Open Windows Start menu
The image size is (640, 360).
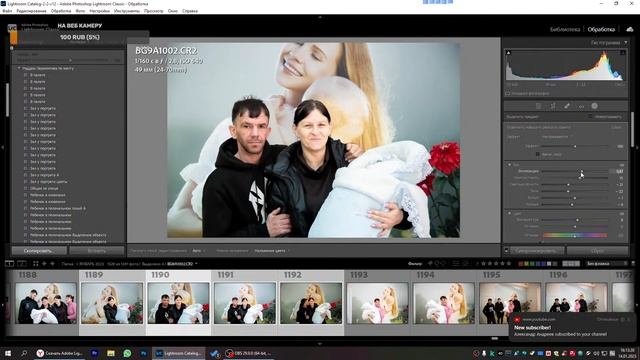(x=7, y=353)
